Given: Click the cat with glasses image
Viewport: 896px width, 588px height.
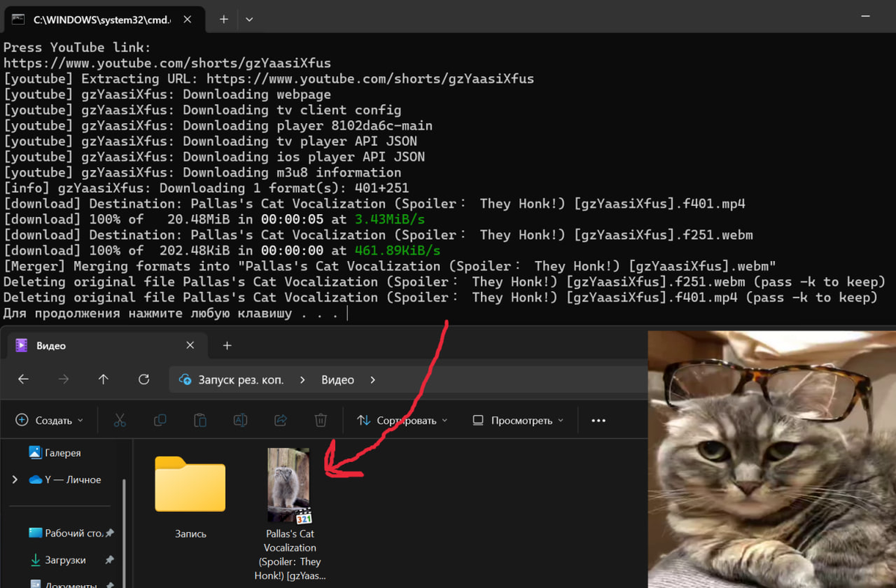Looking at the screenshot, I should click(771, 459).
